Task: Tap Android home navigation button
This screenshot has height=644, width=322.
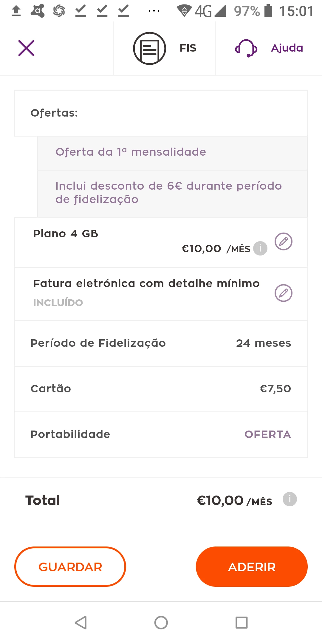Action: click(x=161, y=623)
